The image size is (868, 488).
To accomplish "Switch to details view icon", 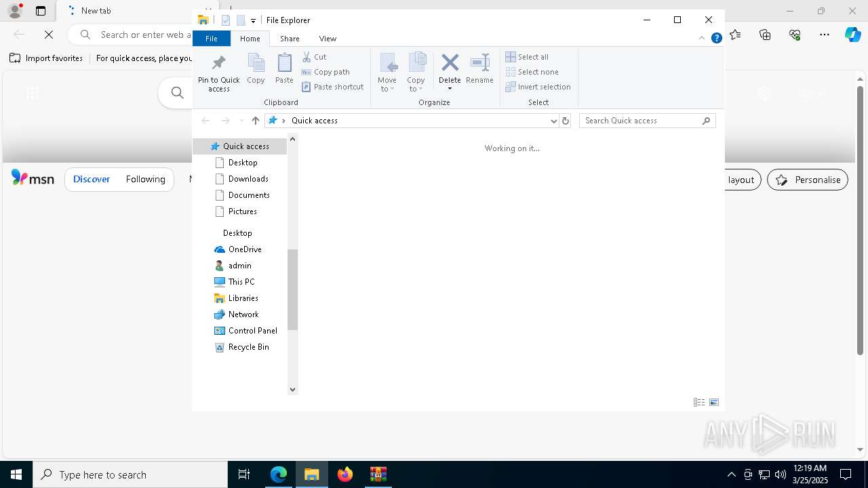I will (699, 402).
